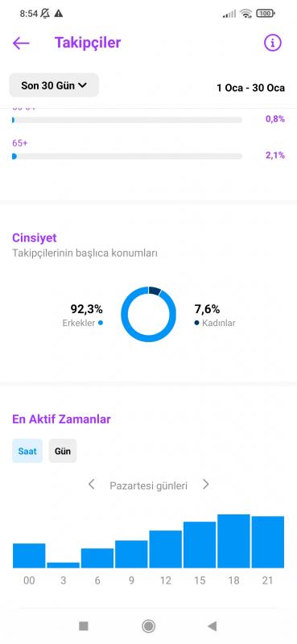Tap the Android recent apps square
Viewport: 297px width, 644px height.
click(x=84, y=626)
